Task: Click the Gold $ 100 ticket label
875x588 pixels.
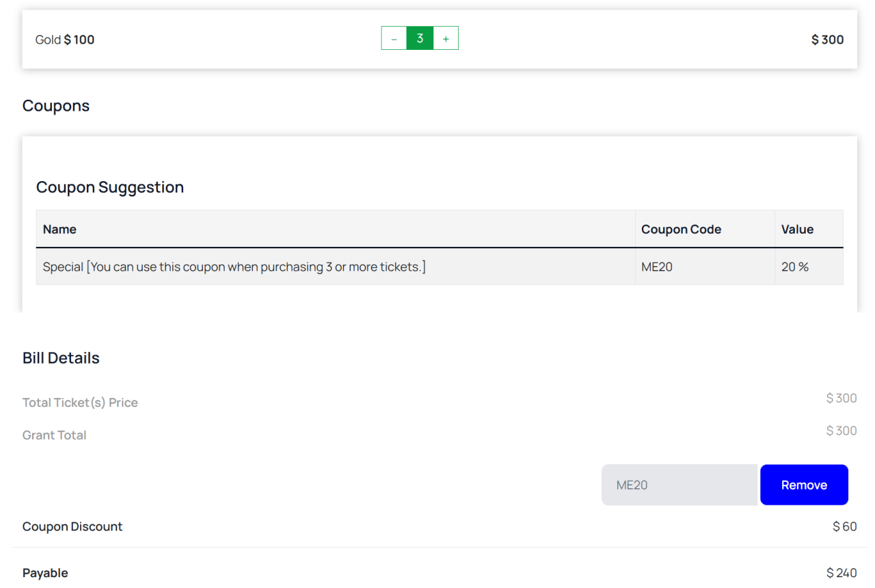Action: point(65,40)
